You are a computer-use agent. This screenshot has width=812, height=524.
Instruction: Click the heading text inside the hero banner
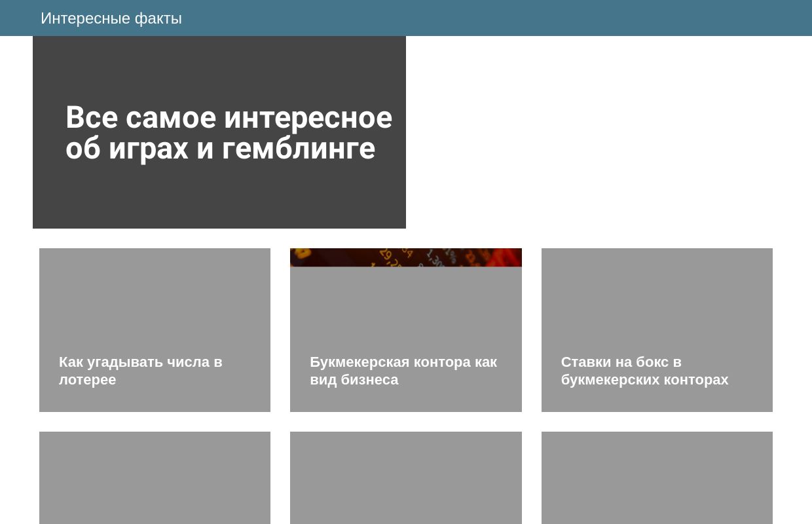(x=229, y=132)
